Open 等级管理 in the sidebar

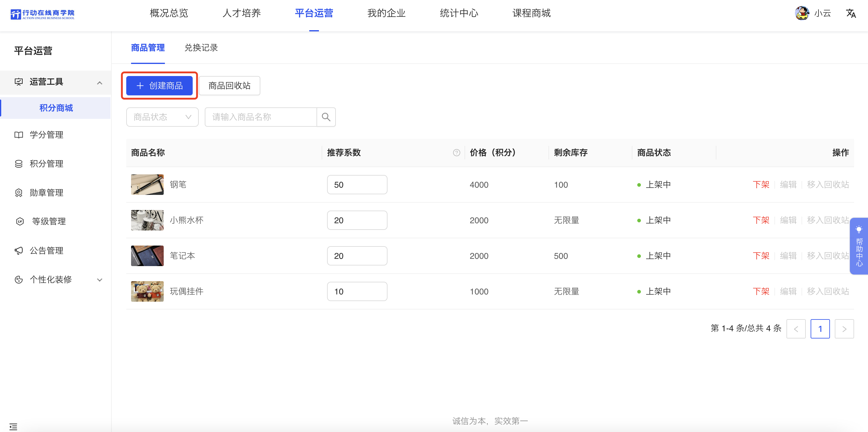49,221
